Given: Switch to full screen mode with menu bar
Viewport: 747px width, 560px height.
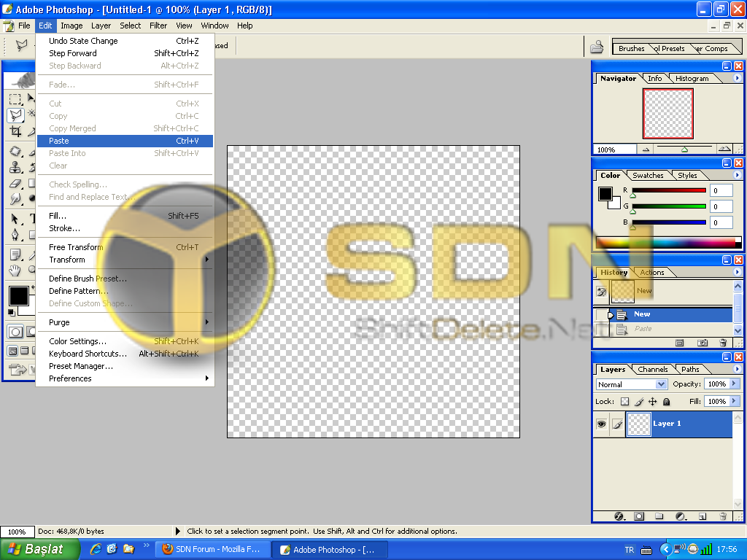Looking at the screenshot, I should pyautogui.click(x=24, y=351).
